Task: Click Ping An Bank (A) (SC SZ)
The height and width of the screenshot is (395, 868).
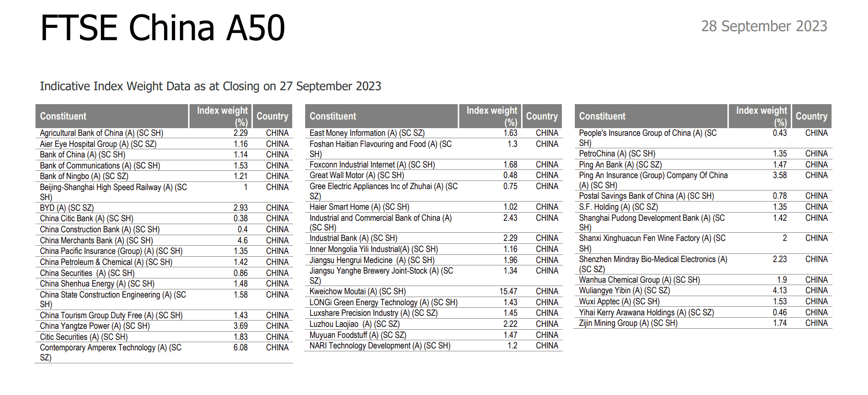Action: point(620,165)
